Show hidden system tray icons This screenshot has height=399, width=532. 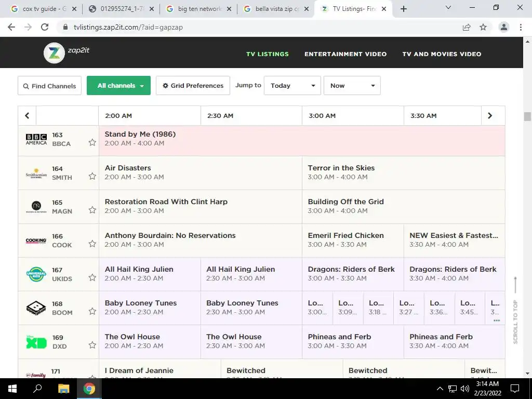440,389
